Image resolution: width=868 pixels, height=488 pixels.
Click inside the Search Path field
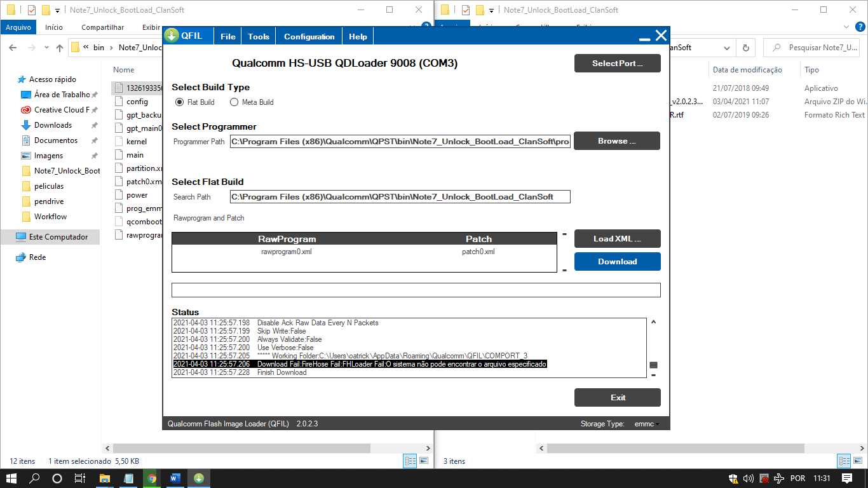pos(400,197)
